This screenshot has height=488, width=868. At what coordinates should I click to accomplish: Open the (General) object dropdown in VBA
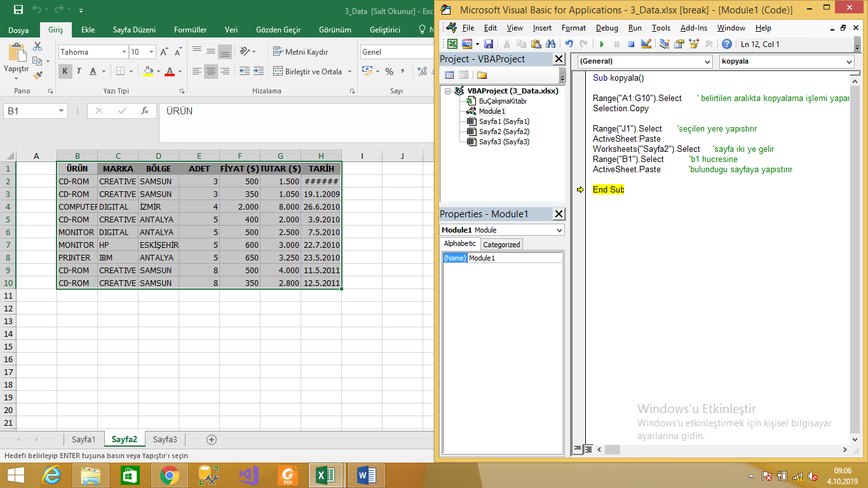[x=708, y=62]
